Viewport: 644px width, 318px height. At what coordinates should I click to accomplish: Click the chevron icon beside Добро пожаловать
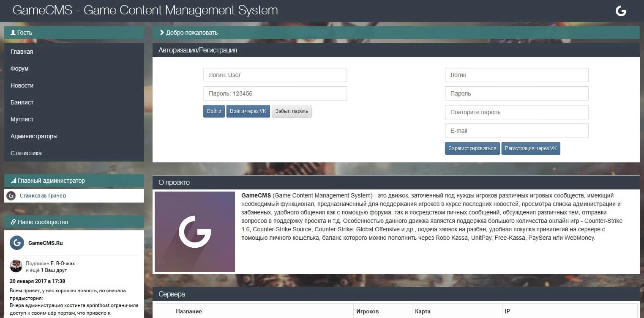coord(161,33)
